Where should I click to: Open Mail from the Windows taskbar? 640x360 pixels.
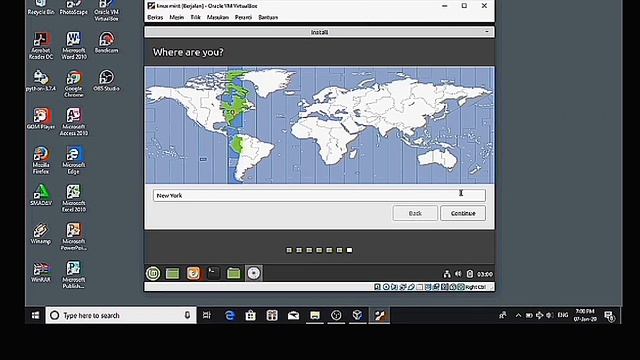pos(293,315)
